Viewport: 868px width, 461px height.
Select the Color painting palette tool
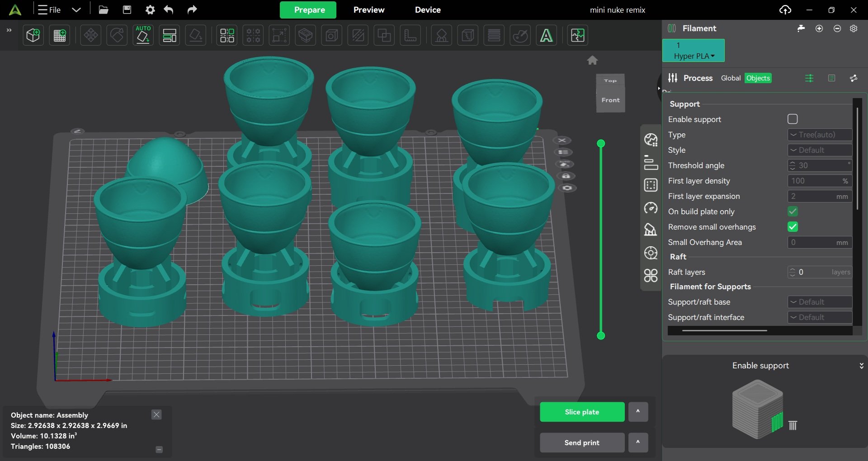pos(520,35)
